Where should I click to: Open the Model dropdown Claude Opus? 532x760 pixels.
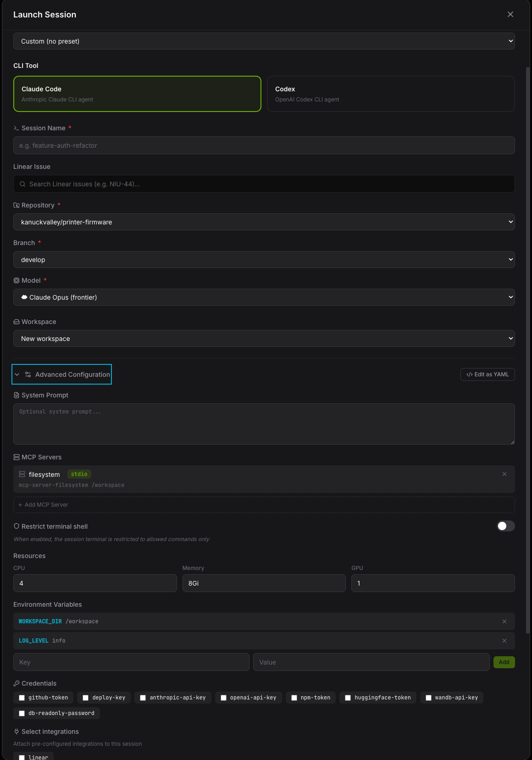pos(264,297)
